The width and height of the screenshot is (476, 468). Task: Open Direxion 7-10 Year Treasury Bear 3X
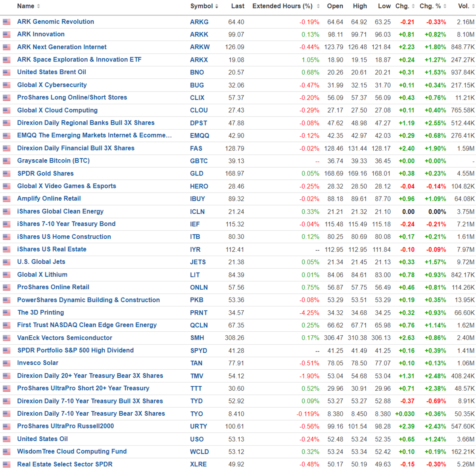click(91, 414)
